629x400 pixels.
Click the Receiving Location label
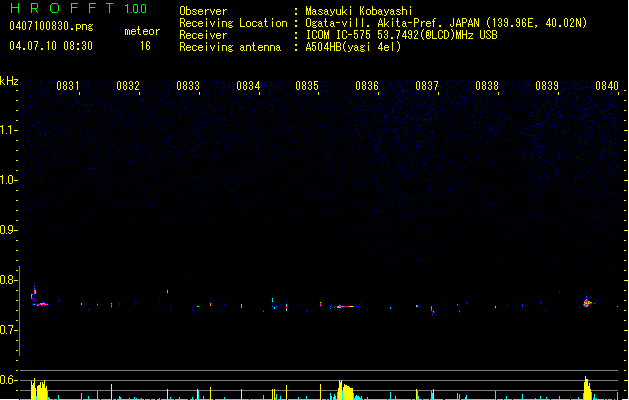pyautogui.click(x=233, y=23)
